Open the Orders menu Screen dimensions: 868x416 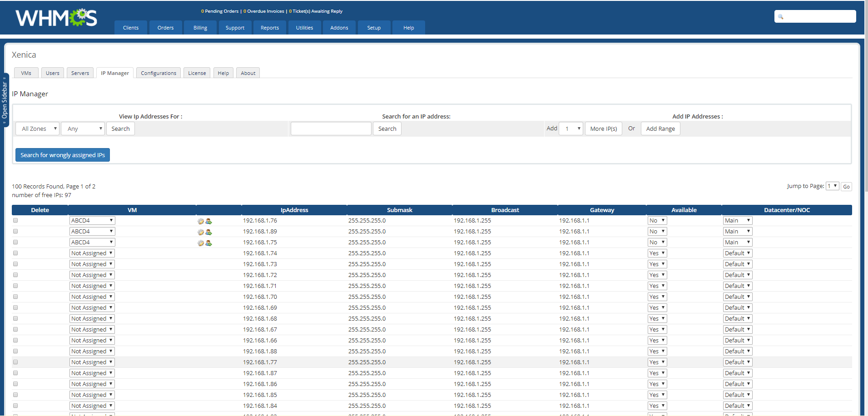(x=165, y=28)
